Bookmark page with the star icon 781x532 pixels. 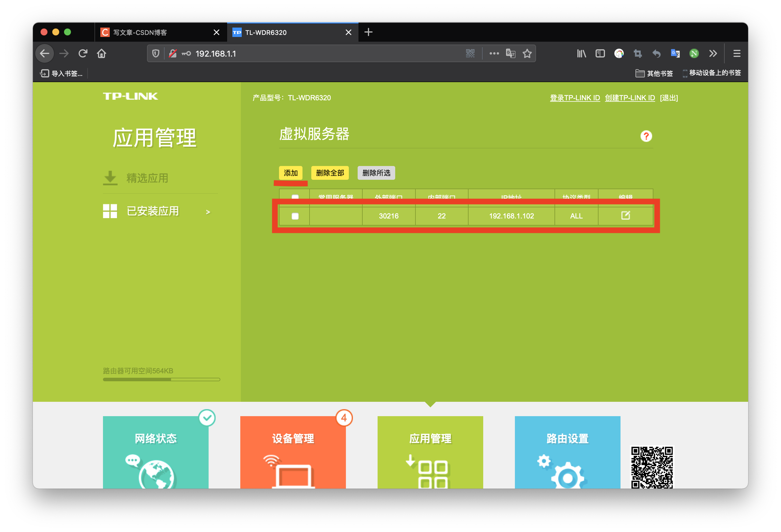[x=527, y=53]
